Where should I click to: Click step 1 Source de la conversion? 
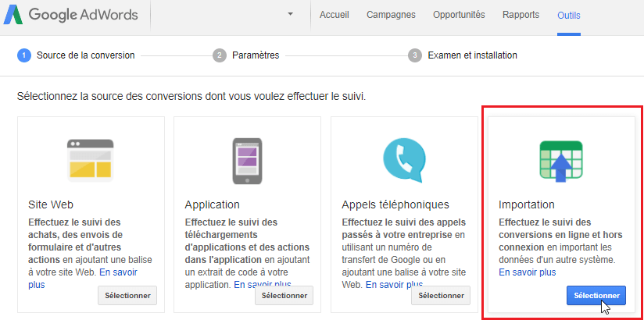click(x=76, y=55)
